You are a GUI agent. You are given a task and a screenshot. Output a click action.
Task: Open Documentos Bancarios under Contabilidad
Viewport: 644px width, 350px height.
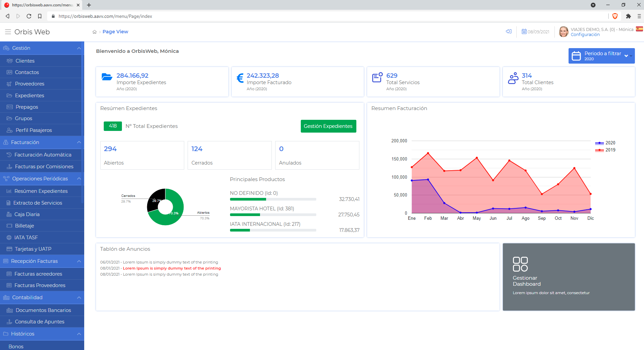point(43,310)
